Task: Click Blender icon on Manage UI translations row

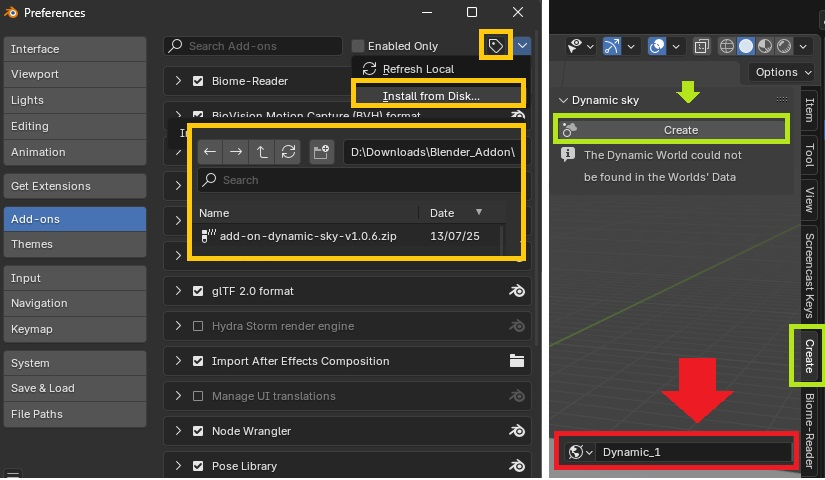Action: tap(517, 396)
